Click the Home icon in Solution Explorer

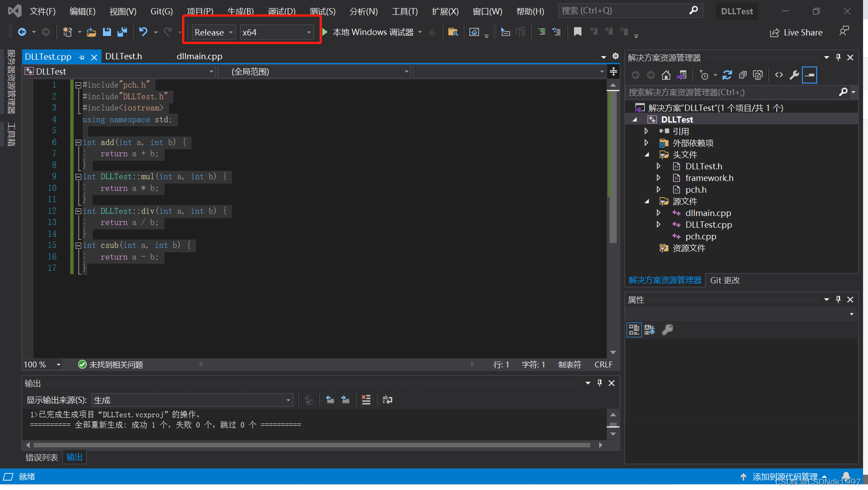tap(666, 75)
